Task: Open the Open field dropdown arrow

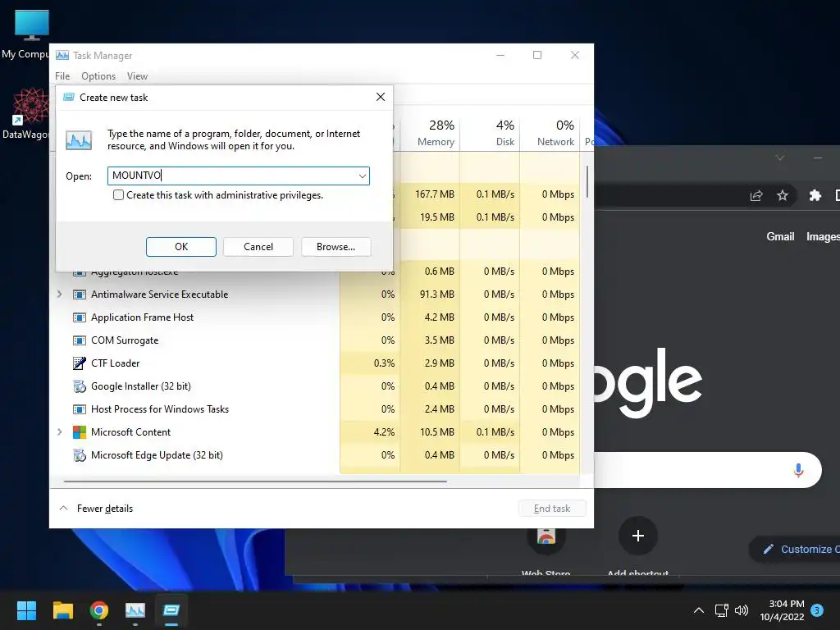Action: click(x=362, y=176)
